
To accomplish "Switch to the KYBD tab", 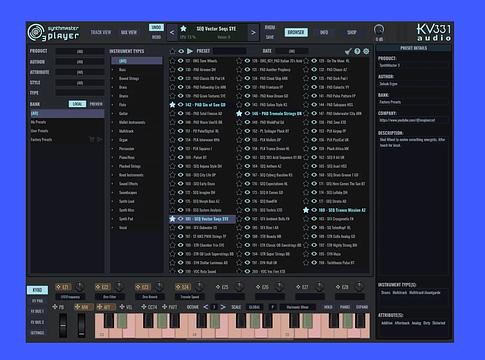I will [x=37, y=290].
